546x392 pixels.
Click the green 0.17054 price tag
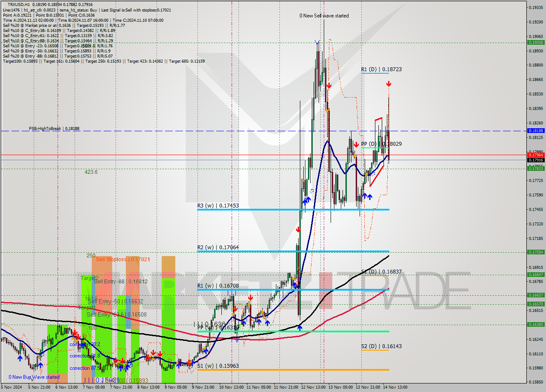point(536,252)
